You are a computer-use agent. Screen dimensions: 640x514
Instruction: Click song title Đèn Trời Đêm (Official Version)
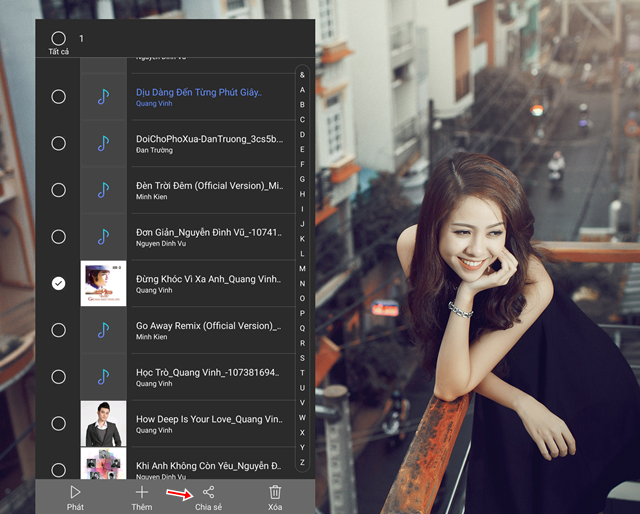click(x=209, y=186)
